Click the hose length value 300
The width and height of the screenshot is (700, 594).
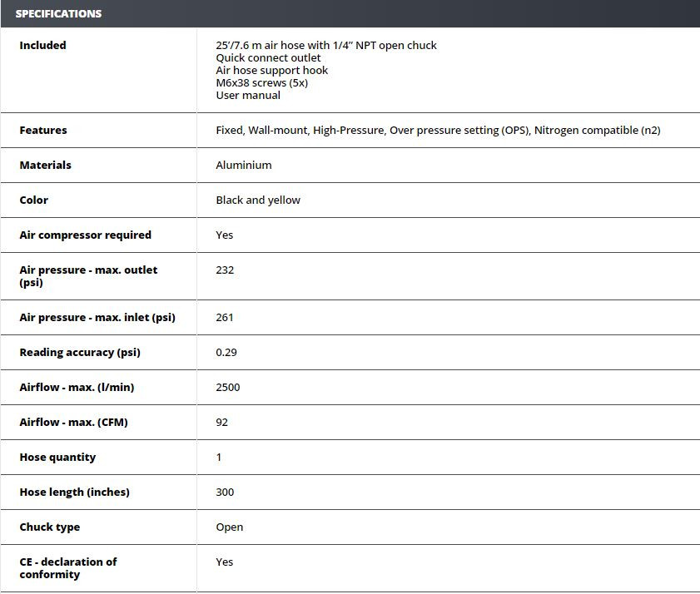tap(225, 493)
